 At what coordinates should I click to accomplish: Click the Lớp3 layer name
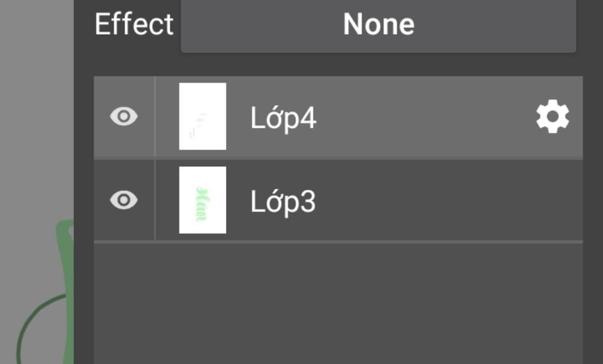(283, 202)
